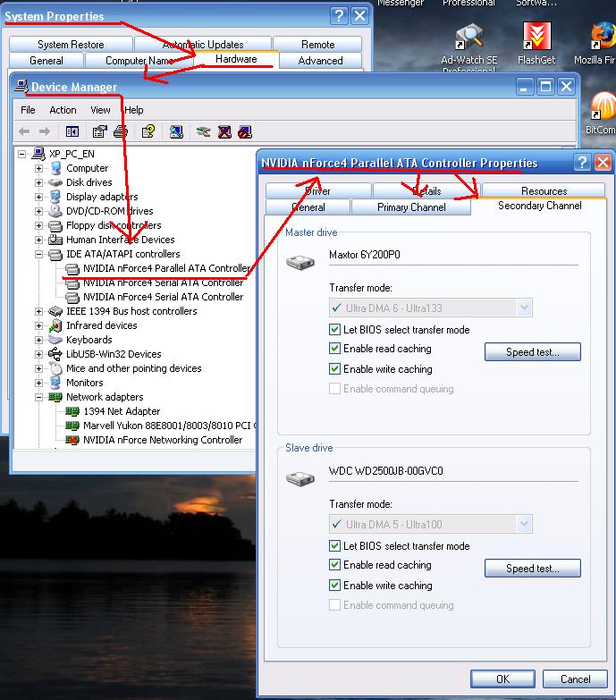The image size is (616, 700).
Task: Click the Back arrow in Device Manager toolbar
Action: [x=24, y=131]
